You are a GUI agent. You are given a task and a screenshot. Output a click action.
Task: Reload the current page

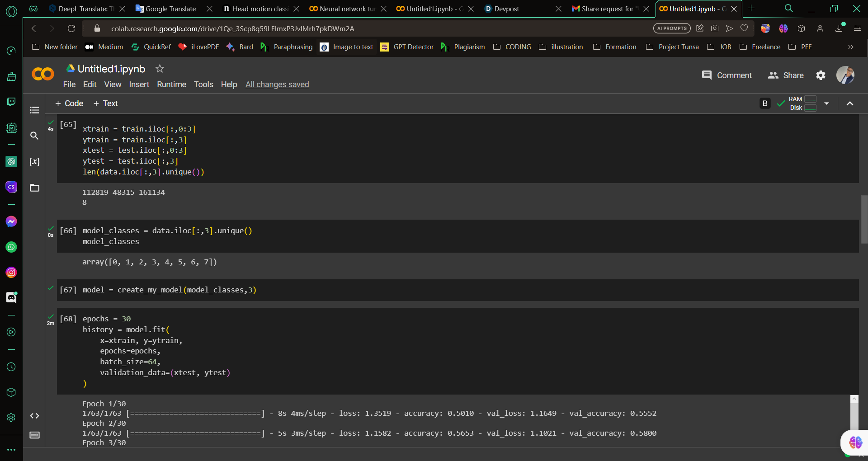pos(71,28)
